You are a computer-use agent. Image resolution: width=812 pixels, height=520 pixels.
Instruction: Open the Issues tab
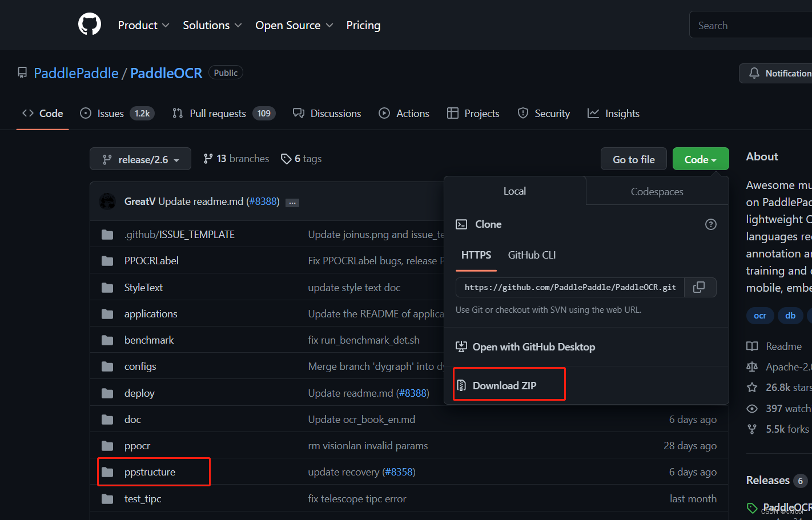click(118, 114)
